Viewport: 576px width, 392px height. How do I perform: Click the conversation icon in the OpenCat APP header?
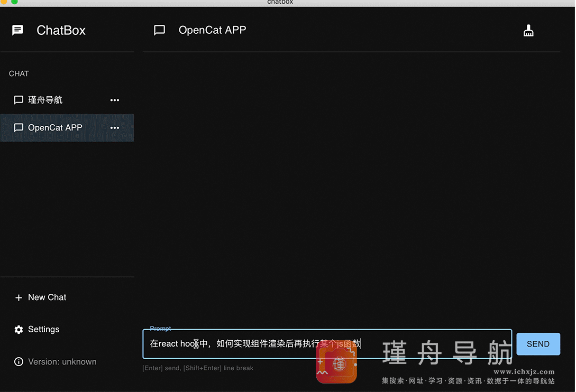tap(159, 30)
